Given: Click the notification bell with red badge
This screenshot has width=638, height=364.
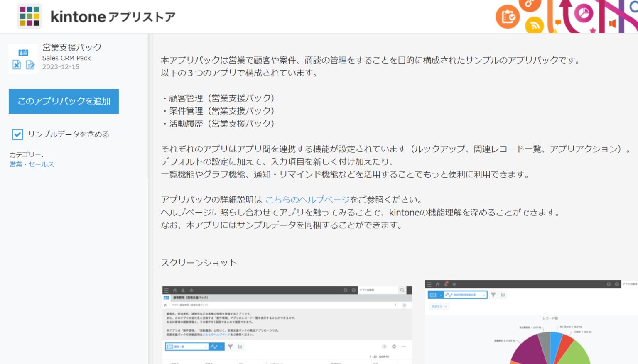Looking at the screenshot, I should 446,284.
